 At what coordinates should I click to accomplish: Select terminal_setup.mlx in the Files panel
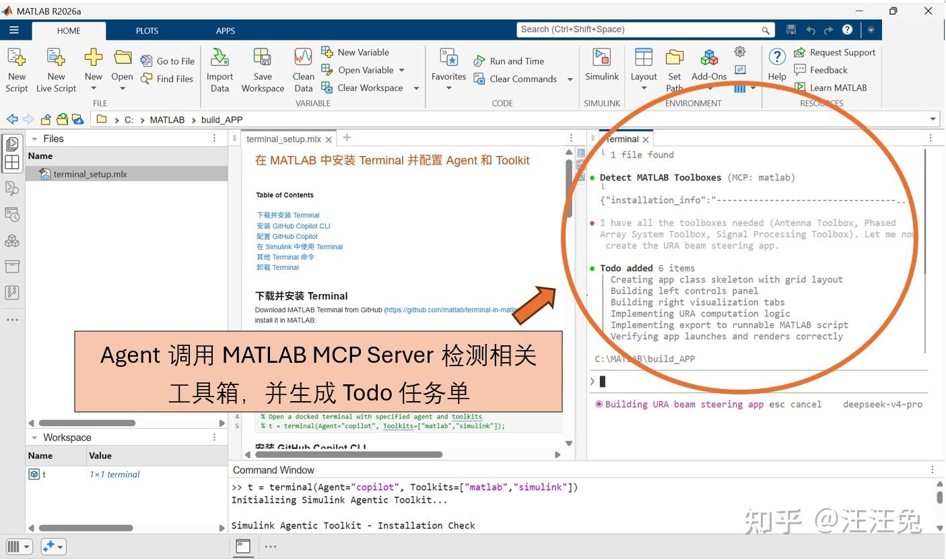point(127,174)
